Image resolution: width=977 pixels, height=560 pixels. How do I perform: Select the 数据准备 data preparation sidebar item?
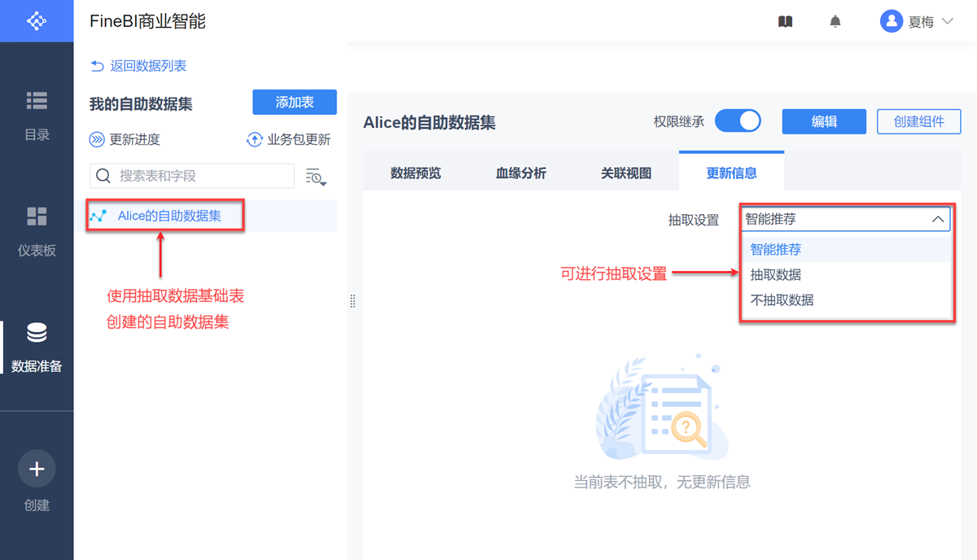[x=37, y=348]
